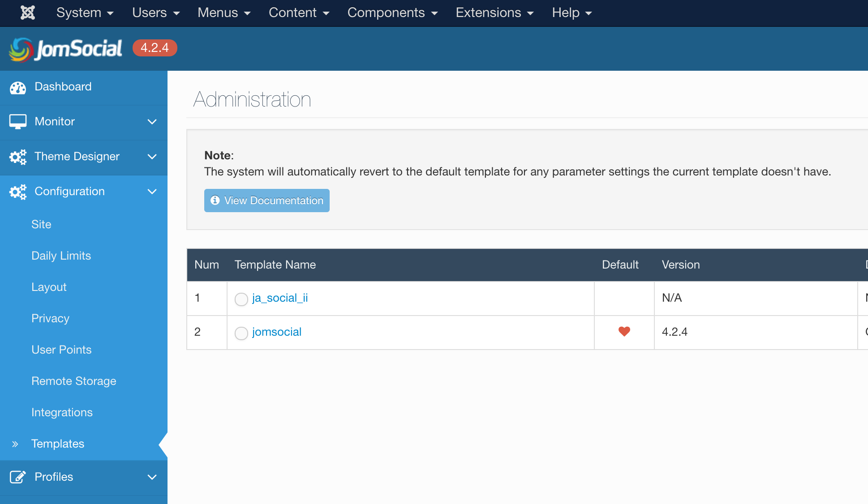
Task: Click the 4.2.4 version badge
Action: coord(155,48)
